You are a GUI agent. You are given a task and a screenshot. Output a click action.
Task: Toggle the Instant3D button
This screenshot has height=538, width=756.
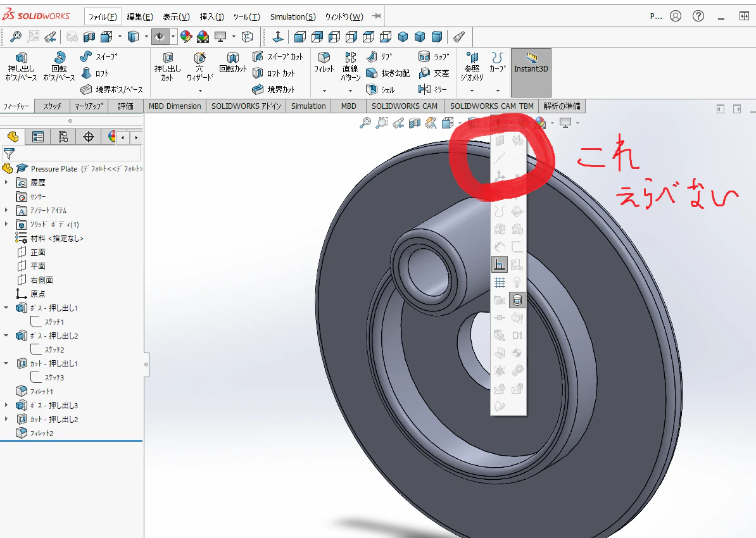click(x=531, y=72)
